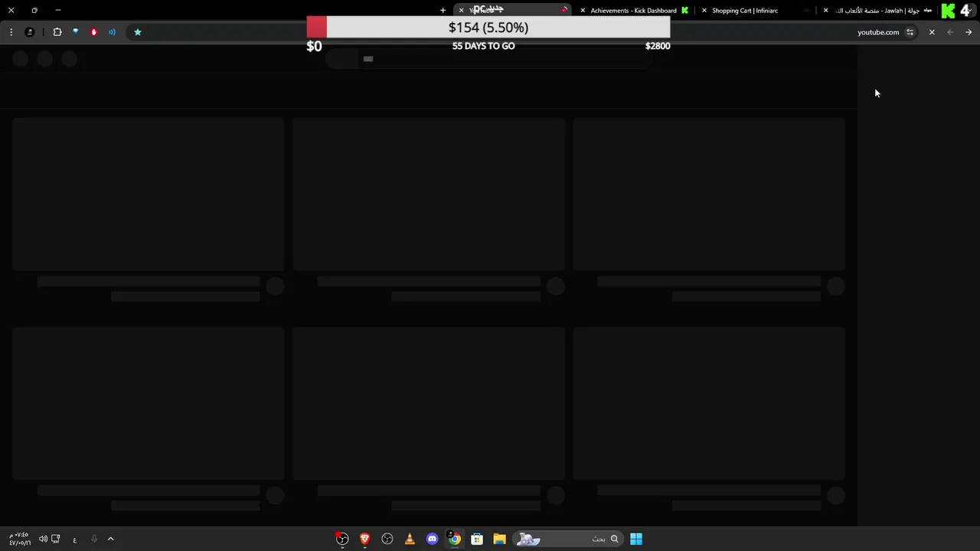
Task: Open a new browser tab
Action: coord(443,10)
